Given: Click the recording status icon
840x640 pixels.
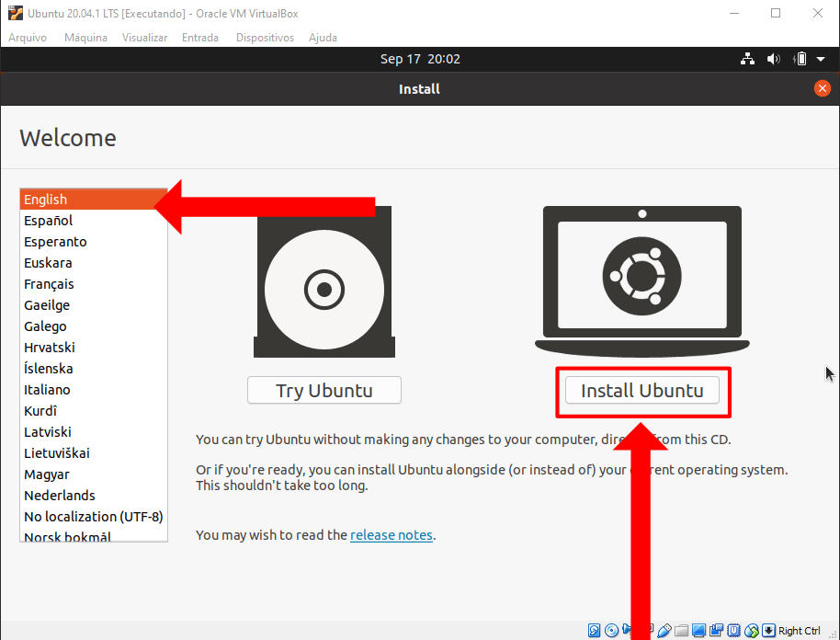Looking at the screenshot, I should coord(716,631).
